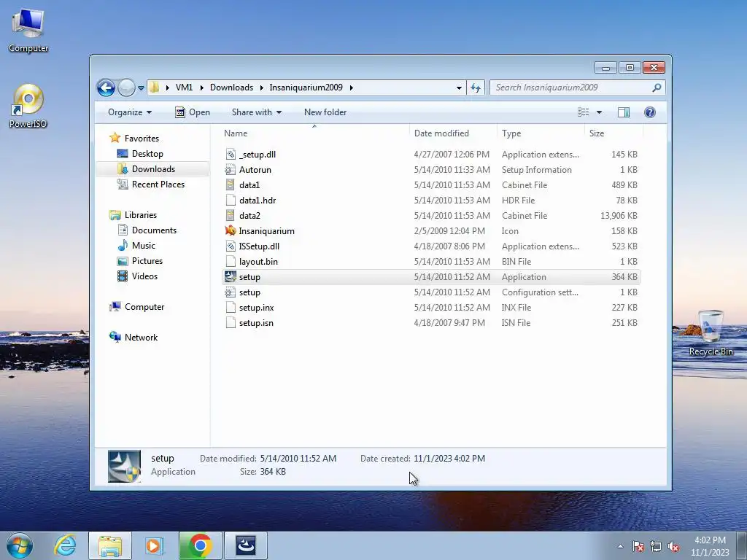Viewport: 747px width, 560px height.
Task: Open the recent pages dropdown arrow
Action: pyautogui.click(x=141, y=88)
